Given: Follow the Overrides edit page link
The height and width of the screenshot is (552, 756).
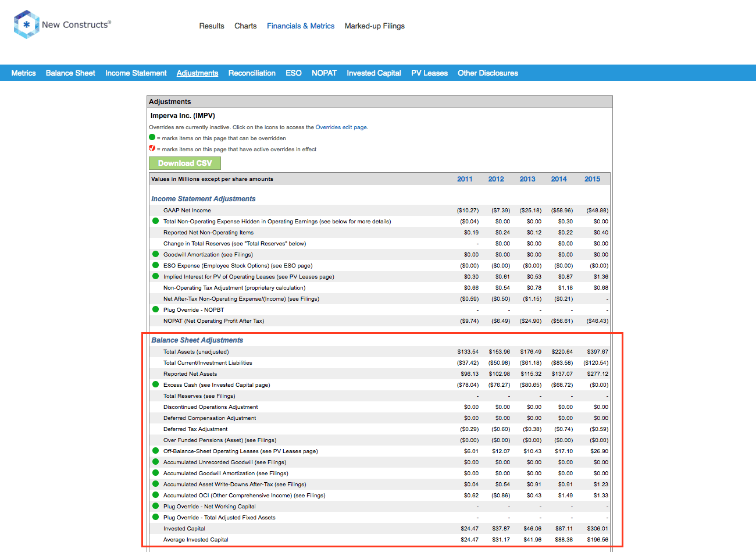Looking at the screenshot, I should pos(341,127).
